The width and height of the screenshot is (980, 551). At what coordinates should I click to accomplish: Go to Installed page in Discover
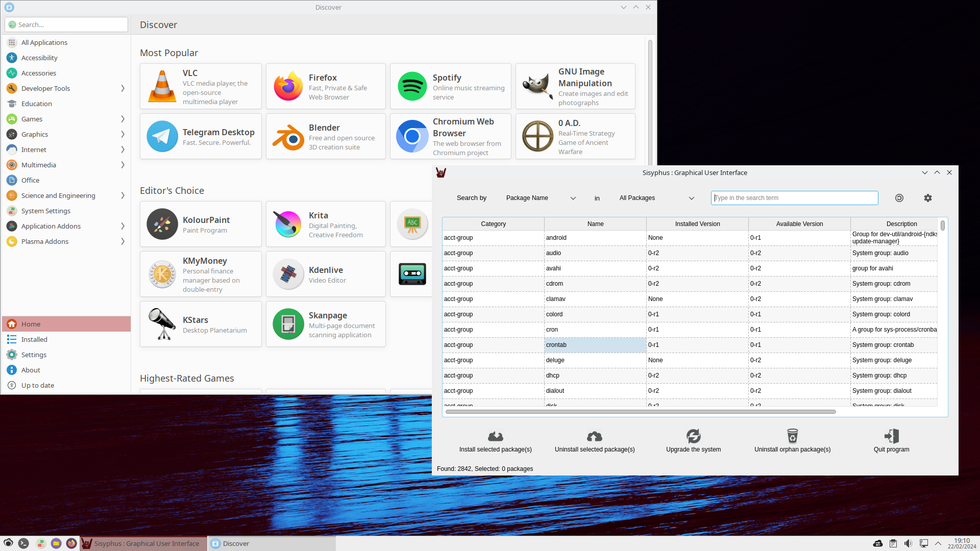(66, 339)
